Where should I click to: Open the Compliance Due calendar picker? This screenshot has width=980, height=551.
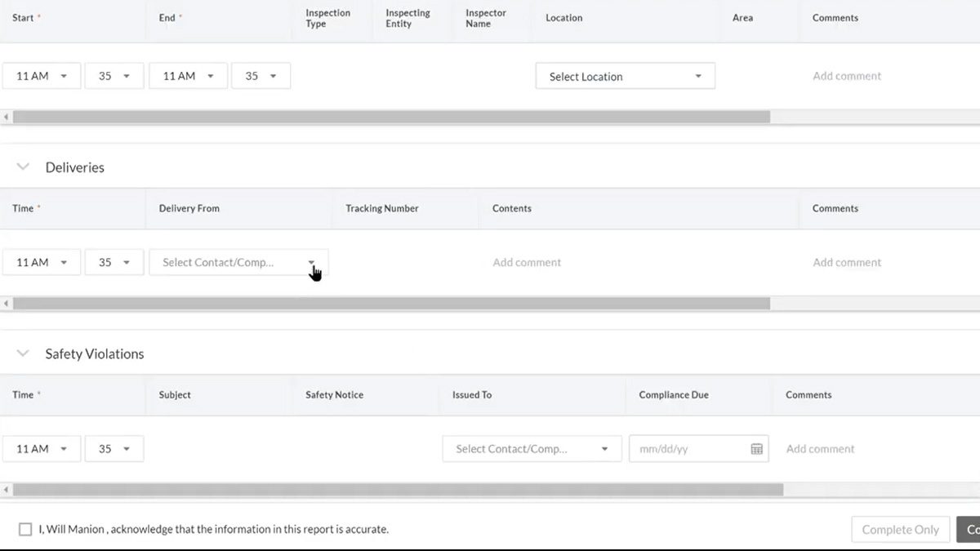(756, 448)
